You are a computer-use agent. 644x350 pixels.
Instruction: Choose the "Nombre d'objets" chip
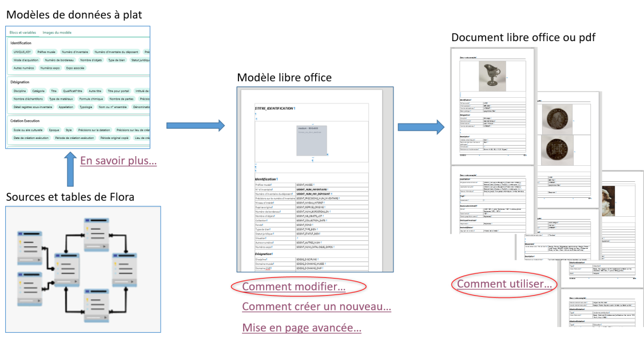(x=91, y=60)
